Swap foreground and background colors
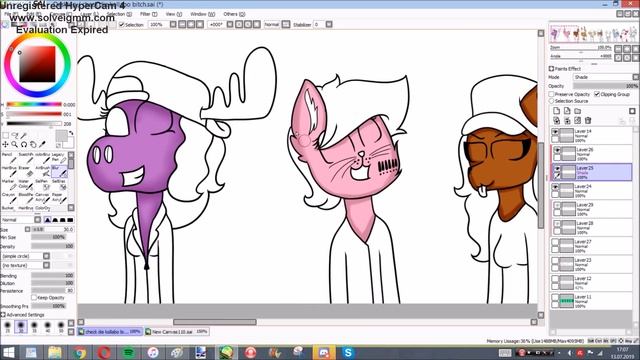The image size is (640, 360). pyautogui.click(x=71, y=133)
